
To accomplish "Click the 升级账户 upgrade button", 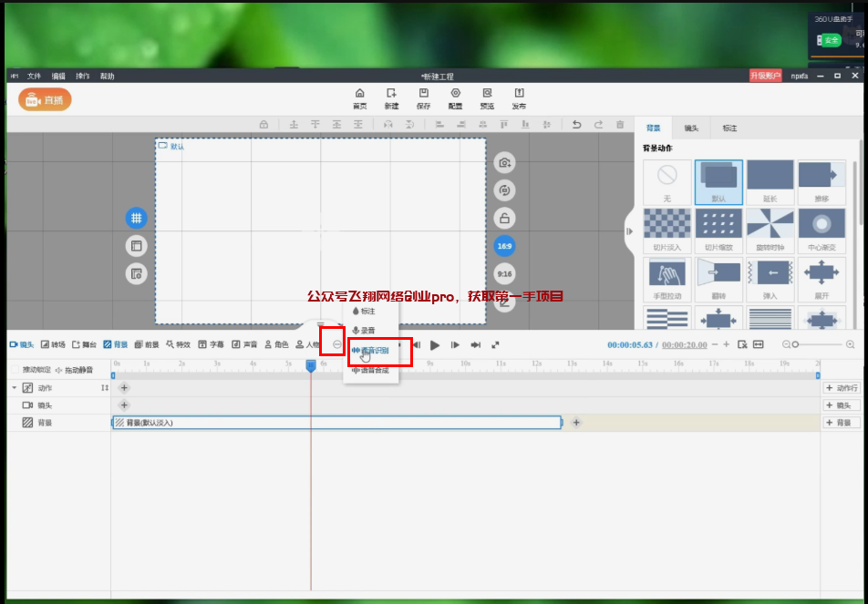I will pyautogui.click(x=765, y=76).
